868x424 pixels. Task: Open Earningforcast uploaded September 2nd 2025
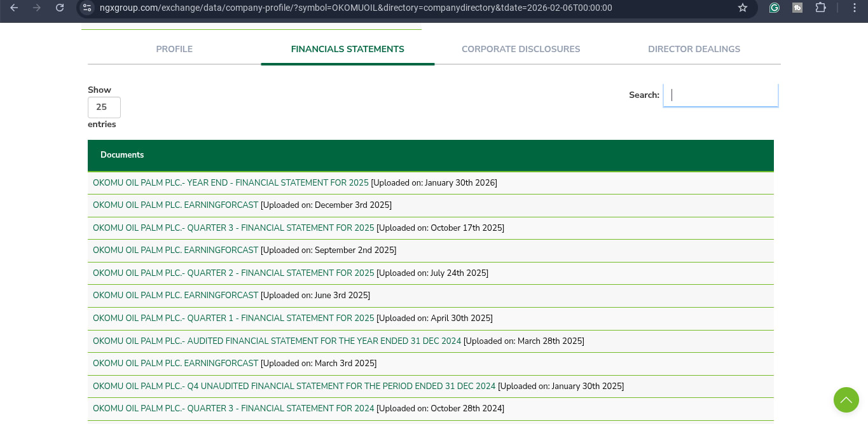click(x=176, y=250)
